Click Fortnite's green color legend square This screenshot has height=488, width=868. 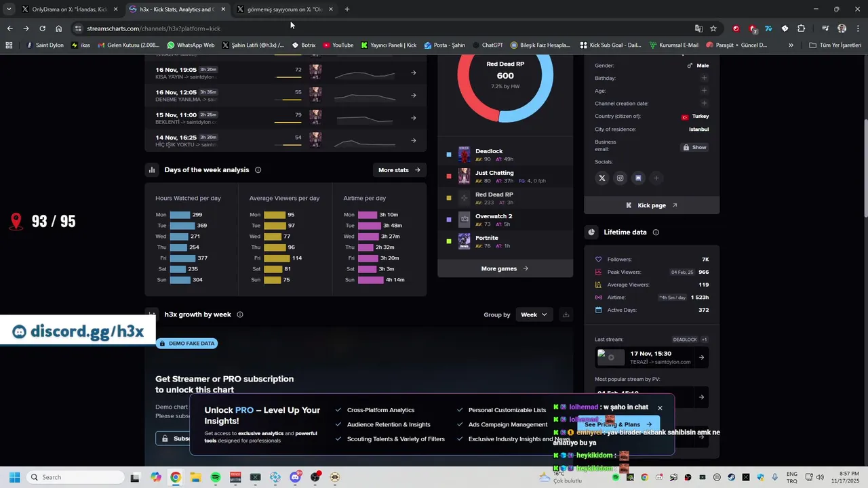[x=449, y=241]
